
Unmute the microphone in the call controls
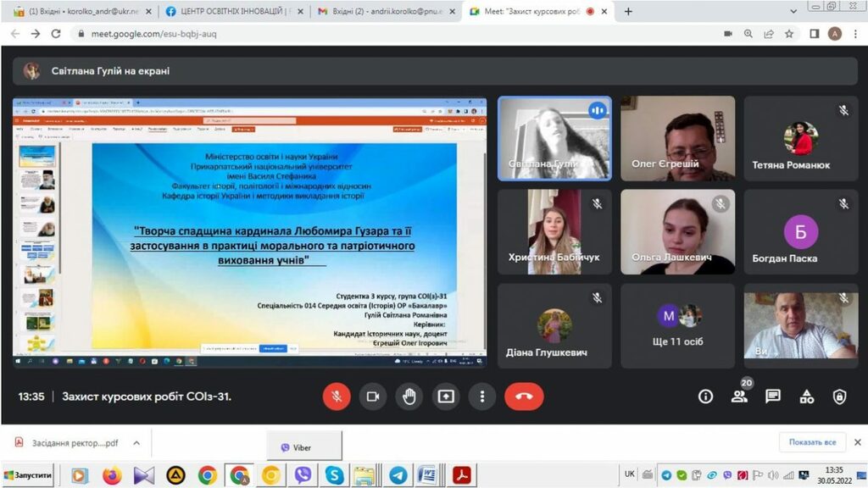[x=337, y=396]
